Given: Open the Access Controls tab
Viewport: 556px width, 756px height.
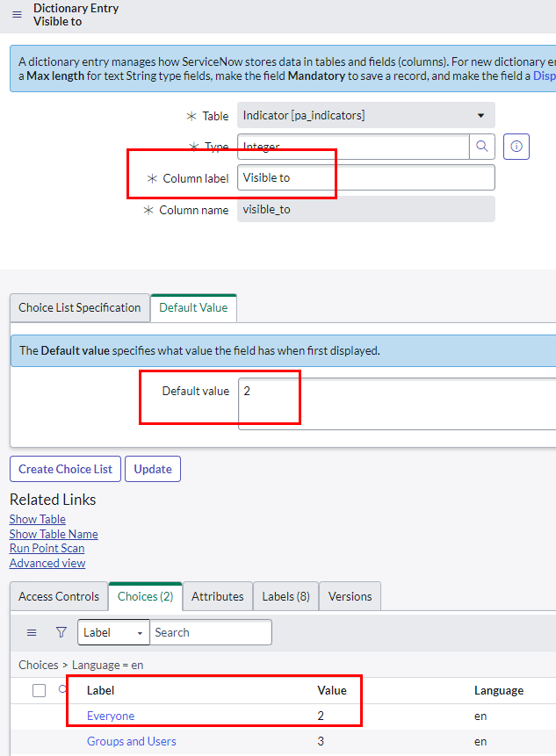Looking at the screenshot, I should point(59,597).
